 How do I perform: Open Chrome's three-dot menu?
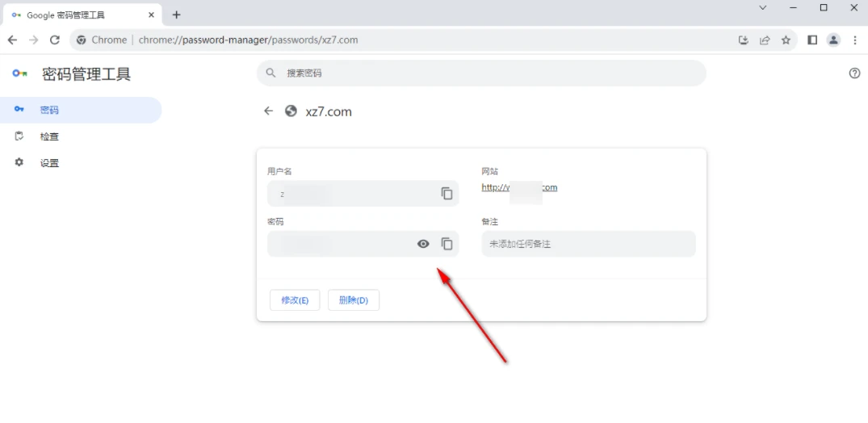[x=855, y=40]
